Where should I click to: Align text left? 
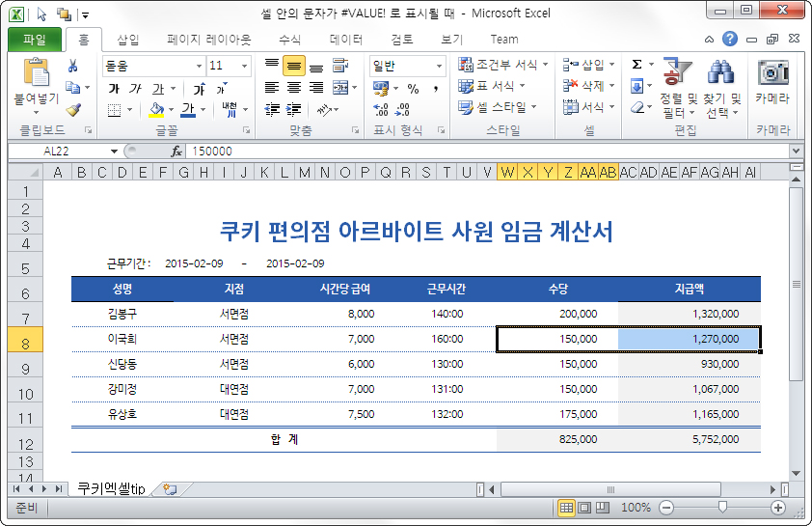pos(272,88)
